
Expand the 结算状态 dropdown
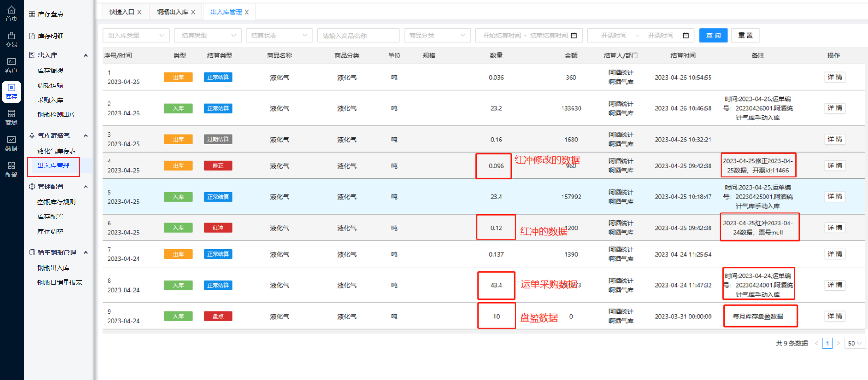[x=279, y=36]
